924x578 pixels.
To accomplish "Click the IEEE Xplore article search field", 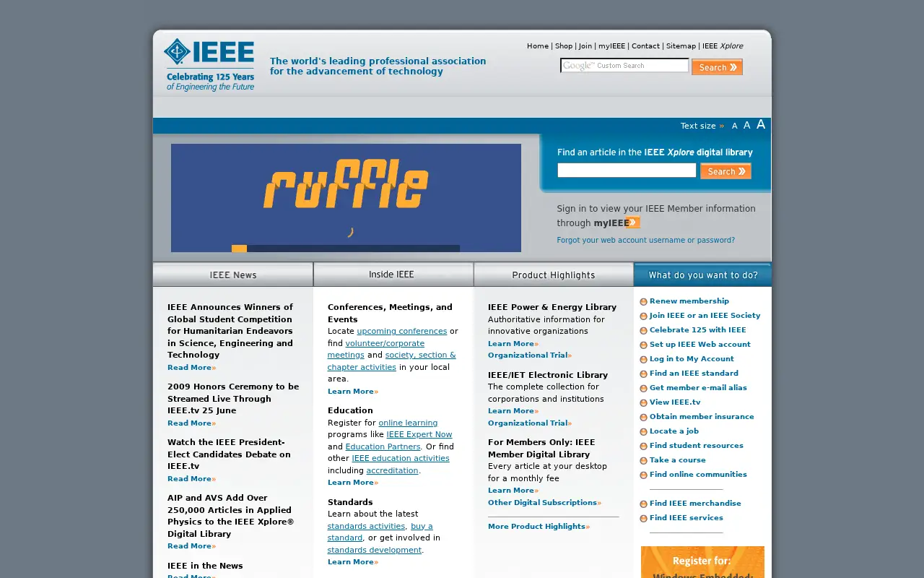I will click(627, 171).
